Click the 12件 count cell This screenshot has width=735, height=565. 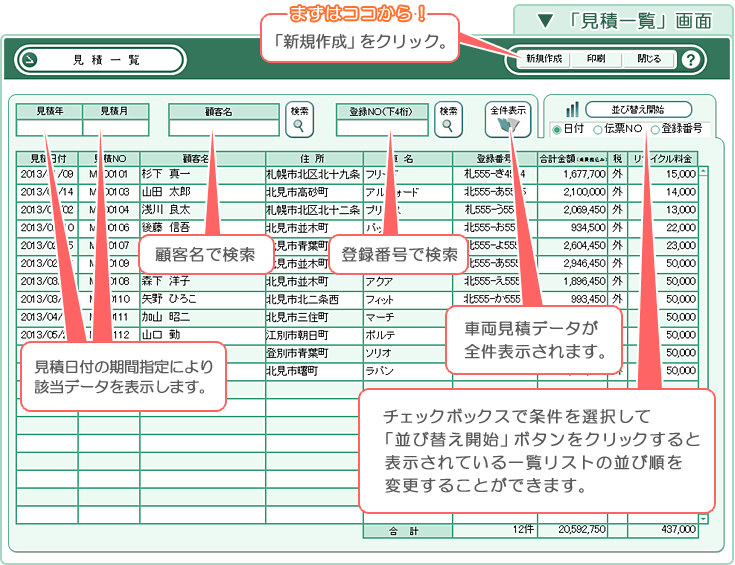click(x=495, y=530)
